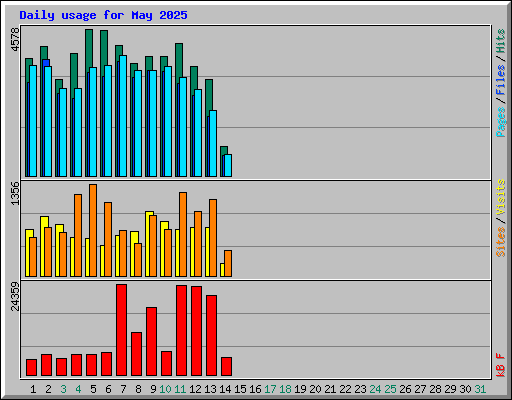Click the red KB bar for day 11
Image resolution: width=512 pixels, height=400 pixels.
click(x=181, y=330)
